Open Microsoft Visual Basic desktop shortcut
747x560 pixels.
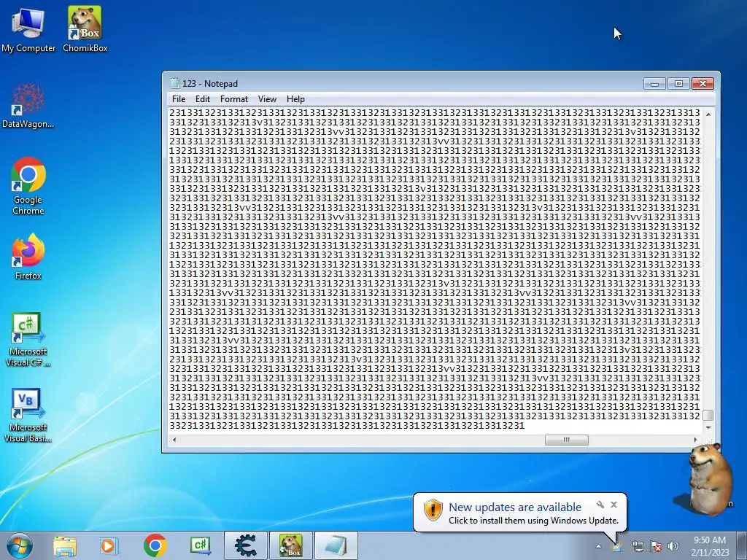(28, 415)
